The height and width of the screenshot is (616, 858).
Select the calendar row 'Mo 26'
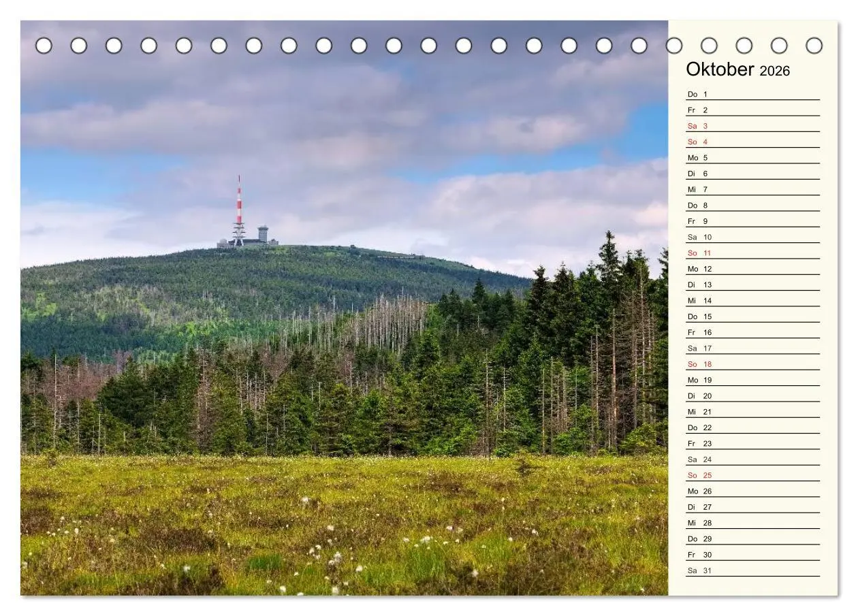[752, 491]
